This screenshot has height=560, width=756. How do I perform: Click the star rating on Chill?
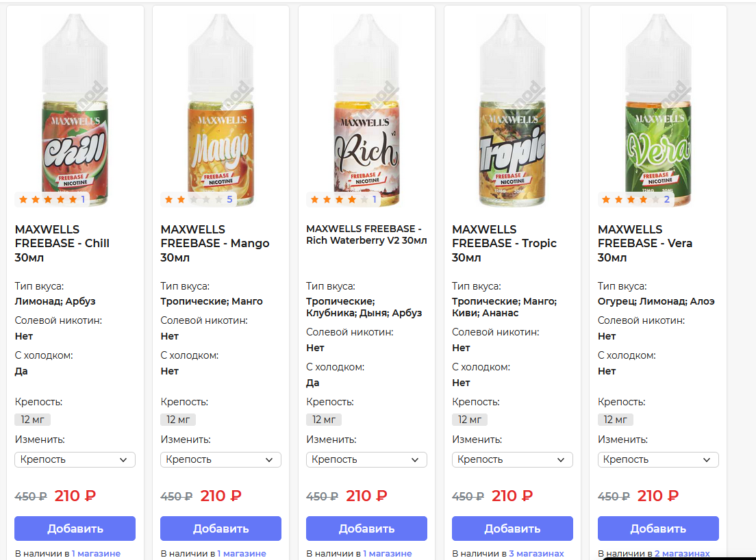[x=52, y=199]
